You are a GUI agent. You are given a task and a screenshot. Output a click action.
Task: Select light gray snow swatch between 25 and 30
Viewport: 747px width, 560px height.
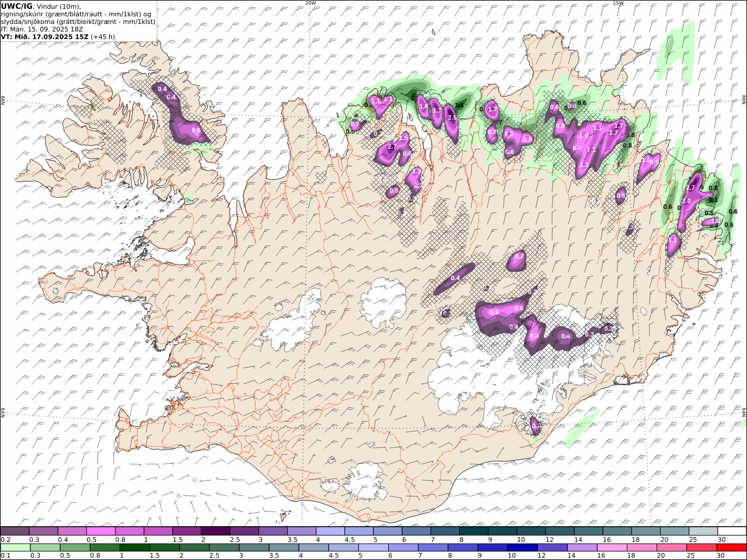703,531
